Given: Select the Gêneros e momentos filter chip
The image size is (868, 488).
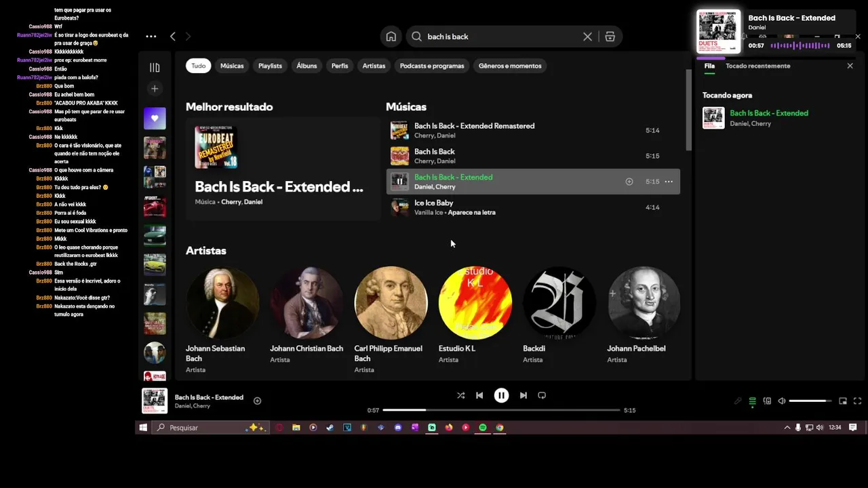Looking at the screenshot, I should [x=510, y=66].
